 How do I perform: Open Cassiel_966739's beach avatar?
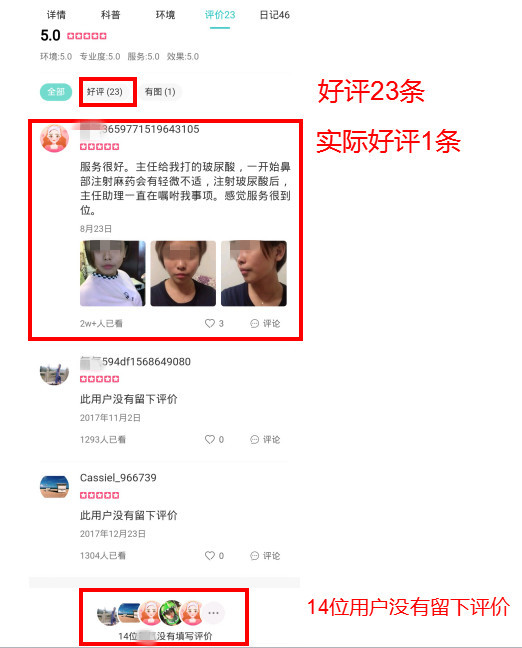click(54, 486)
